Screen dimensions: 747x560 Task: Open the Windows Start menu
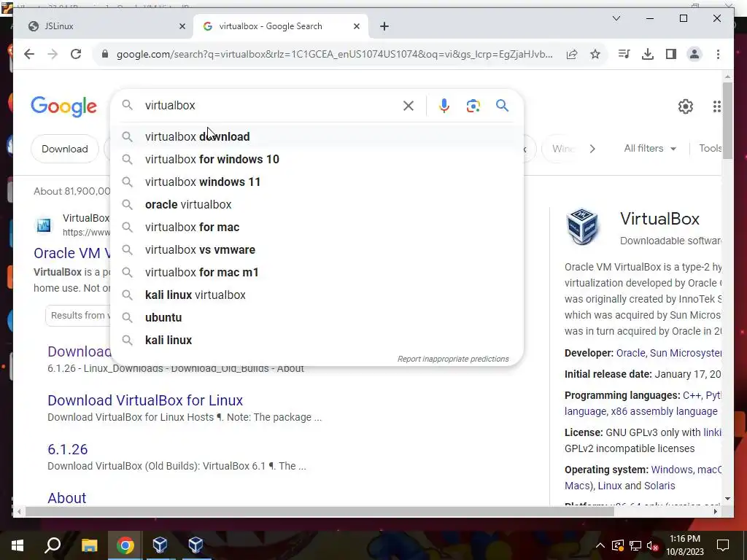point(18,545)
